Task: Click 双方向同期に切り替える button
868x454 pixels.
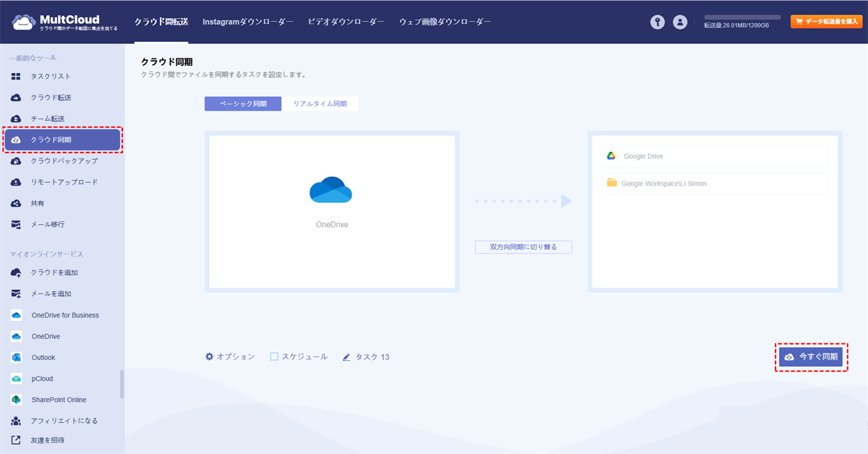Action: point(523,247)
